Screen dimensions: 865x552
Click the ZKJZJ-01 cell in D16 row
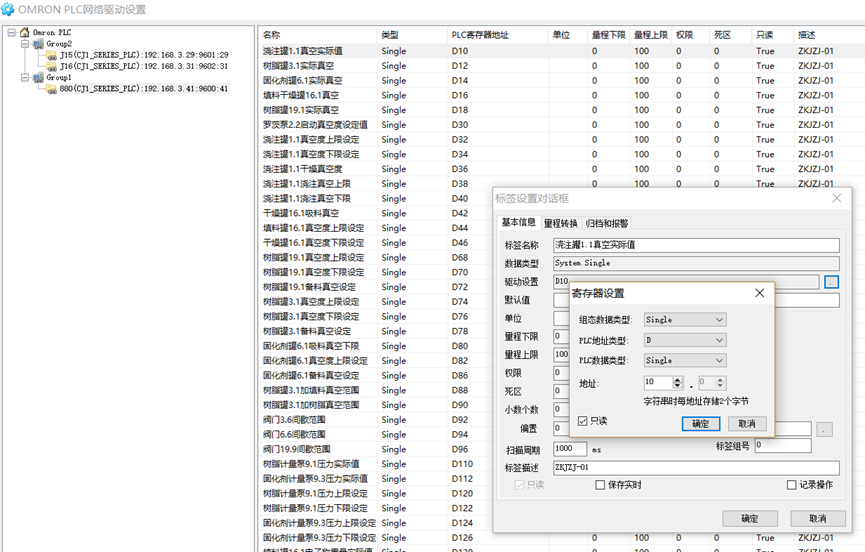point(816,95)
